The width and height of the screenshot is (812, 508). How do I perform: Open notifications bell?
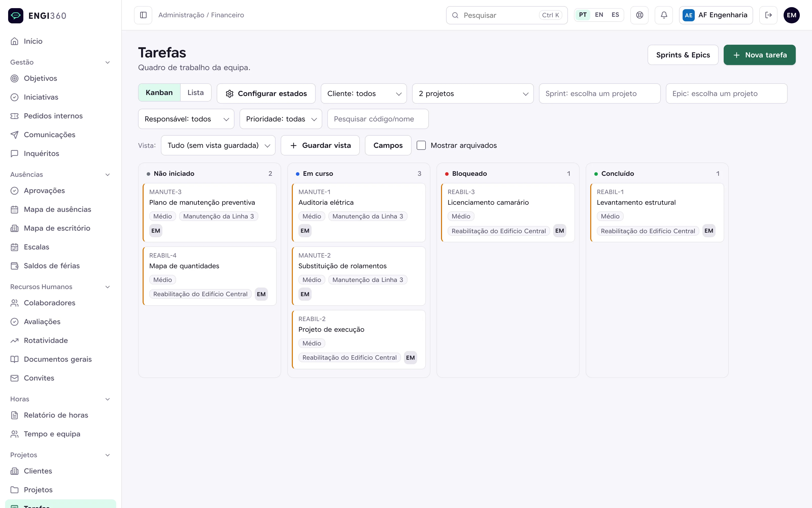point(664,15)
